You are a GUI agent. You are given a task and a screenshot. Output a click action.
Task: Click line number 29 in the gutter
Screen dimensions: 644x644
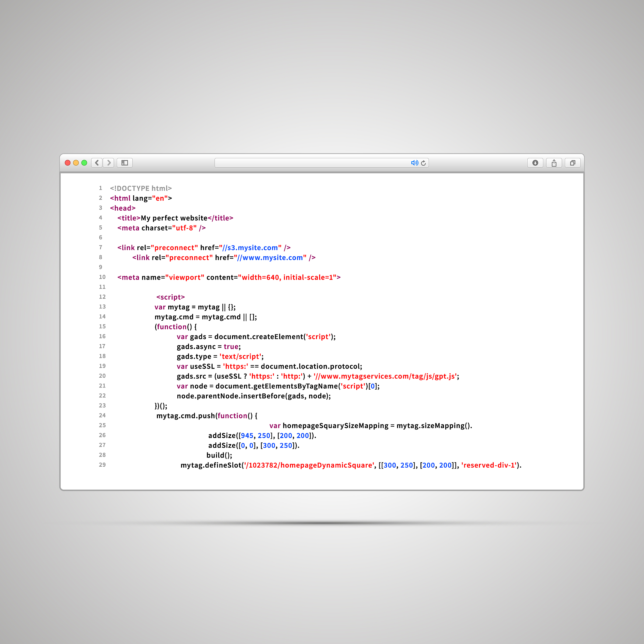click(x=102, y=465)
